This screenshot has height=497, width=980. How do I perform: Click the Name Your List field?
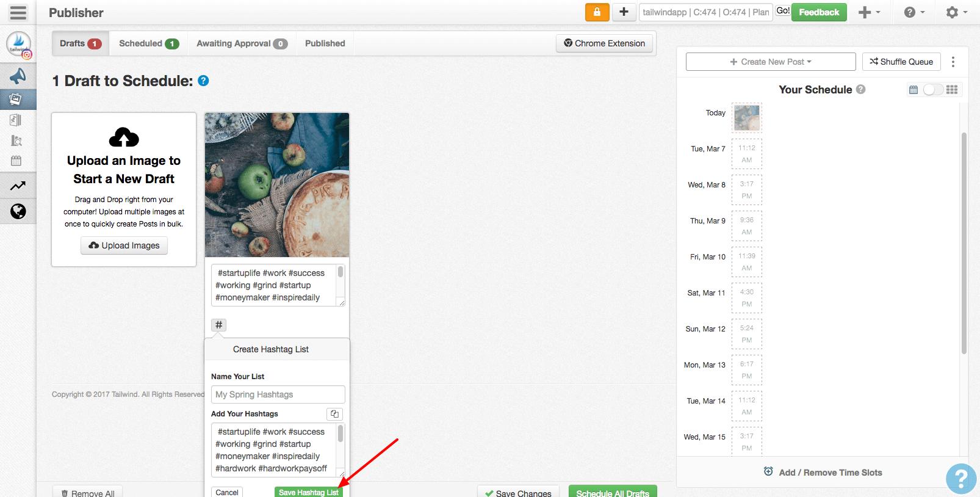[x=278, y=394]
